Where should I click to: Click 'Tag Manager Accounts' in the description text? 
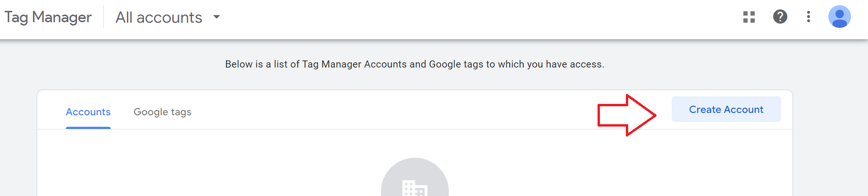(354, 64)
